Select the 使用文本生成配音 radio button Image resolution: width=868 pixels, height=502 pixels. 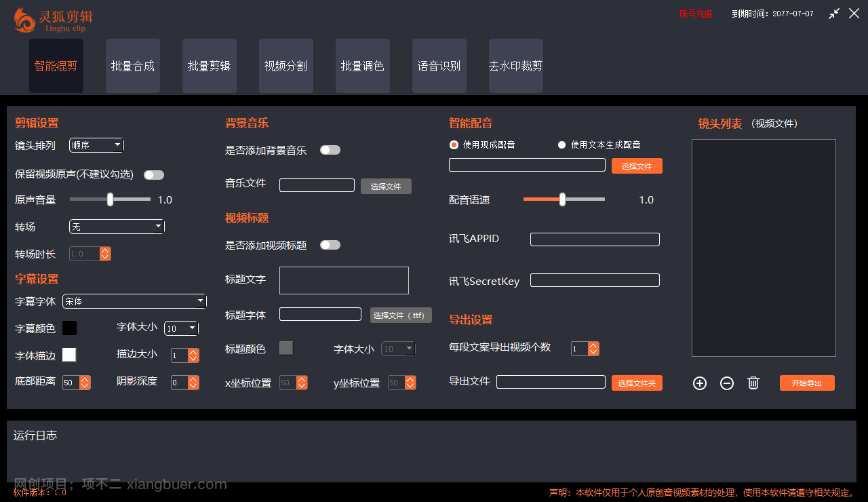coord(561,144)
